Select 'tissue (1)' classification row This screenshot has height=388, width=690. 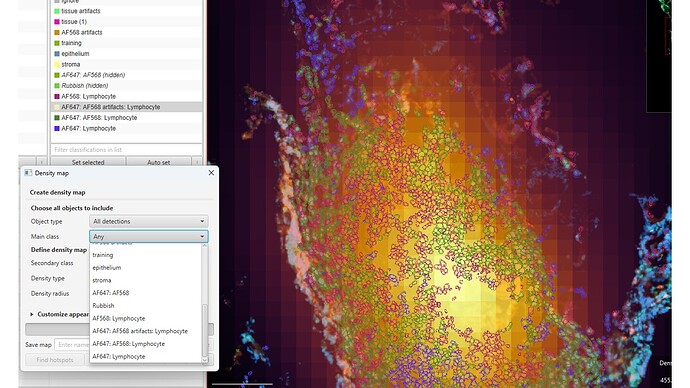127,22
